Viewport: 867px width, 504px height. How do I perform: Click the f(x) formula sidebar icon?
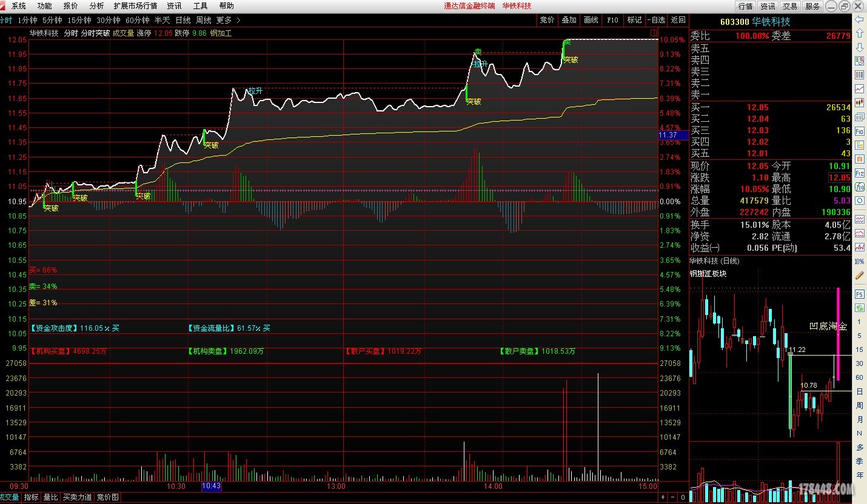click(x=859, y=187)
